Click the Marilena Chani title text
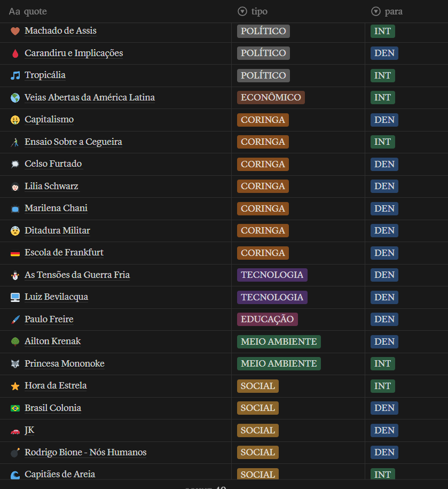Image resolution: width=448 pixels, height=489 pixels. [x=56, y=208]
